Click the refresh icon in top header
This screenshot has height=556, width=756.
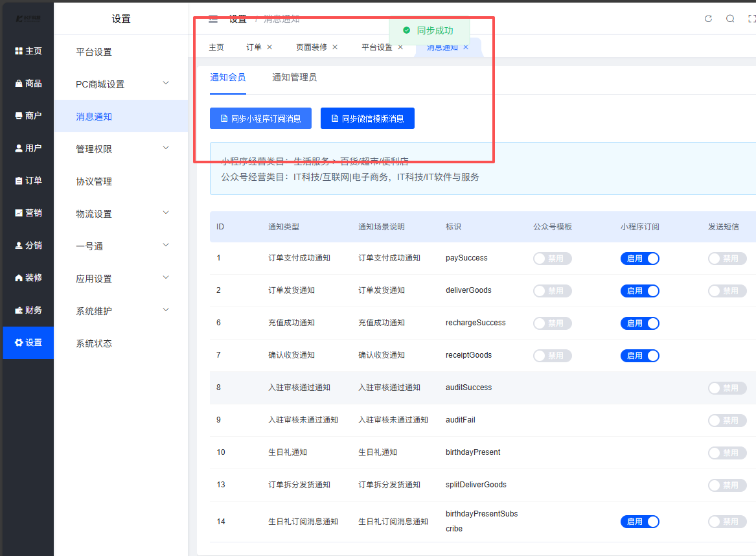click(708, 19)
